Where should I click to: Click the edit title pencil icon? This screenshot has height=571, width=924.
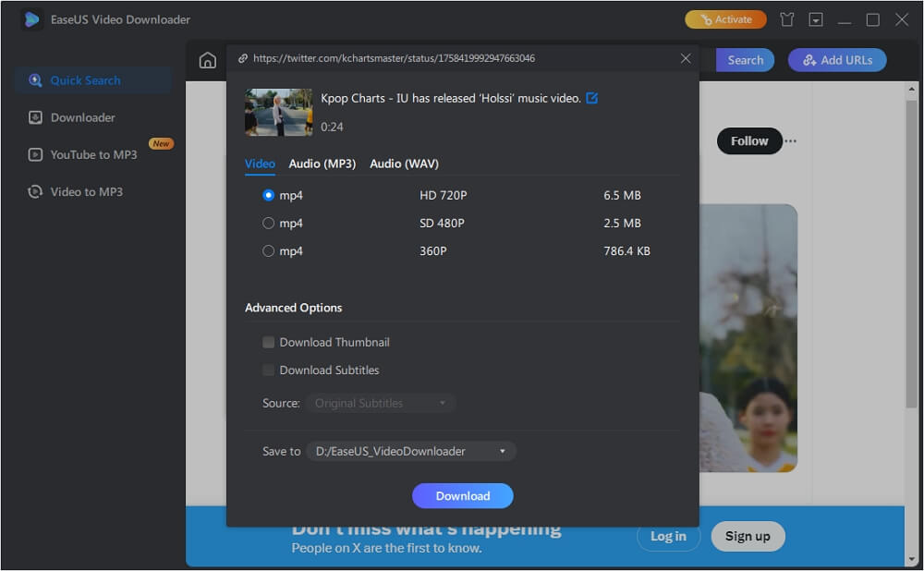[592, 99]
